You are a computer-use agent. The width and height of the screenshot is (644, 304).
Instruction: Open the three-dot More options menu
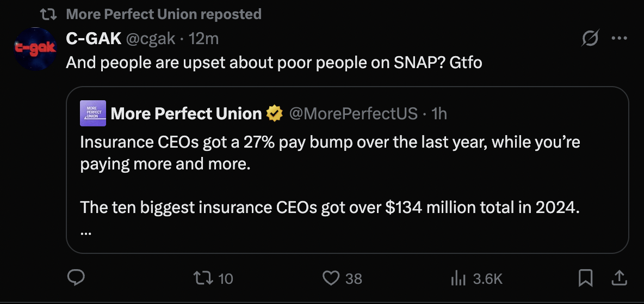(620, 39)
